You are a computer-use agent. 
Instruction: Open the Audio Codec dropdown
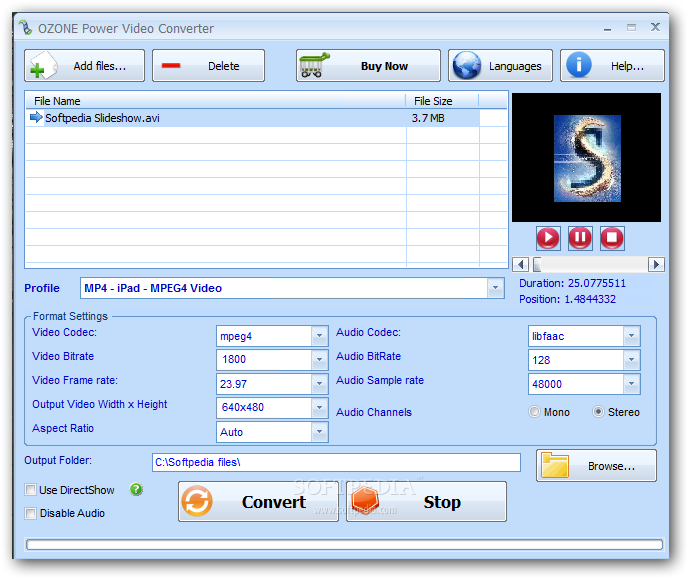[631, 336]
